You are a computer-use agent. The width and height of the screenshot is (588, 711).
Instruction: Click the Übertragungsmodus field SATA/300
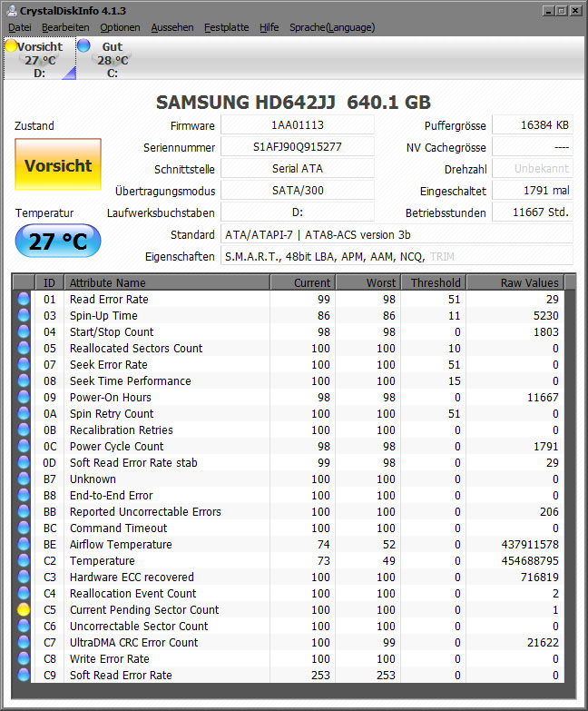[297, 191]
